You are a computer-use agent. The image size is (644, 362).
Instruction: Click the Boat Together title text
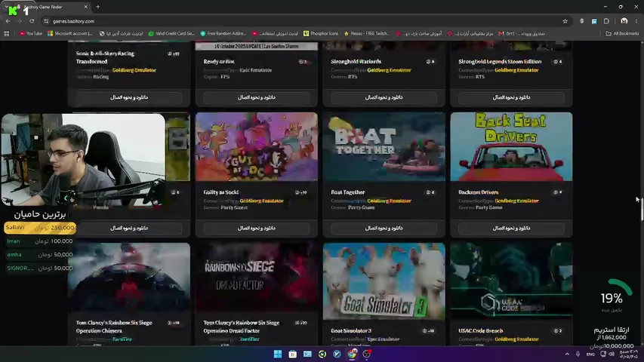click(x=347, y=192)
